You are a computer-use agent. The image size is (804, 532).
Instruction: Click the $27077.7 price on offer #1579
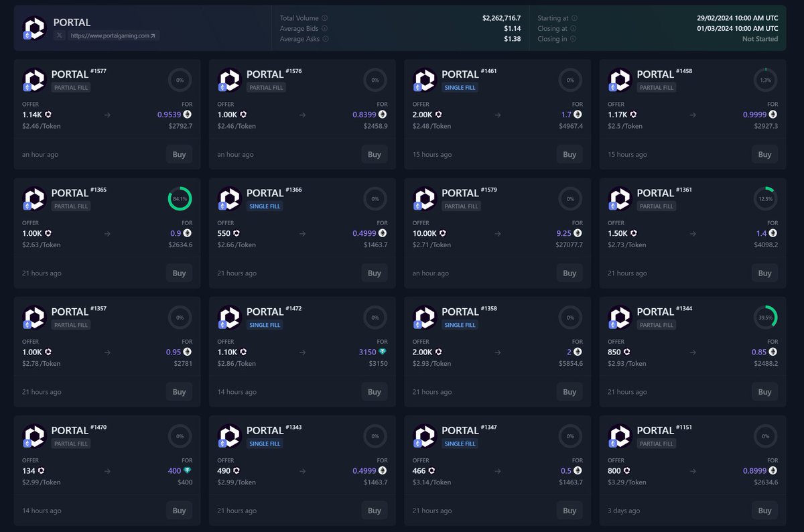click(x=569, y=245)
